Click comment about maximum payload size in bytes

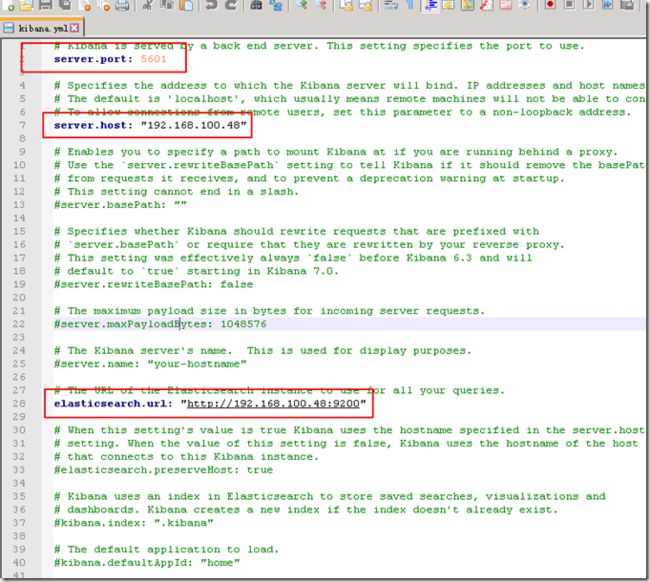pos(269,311)
